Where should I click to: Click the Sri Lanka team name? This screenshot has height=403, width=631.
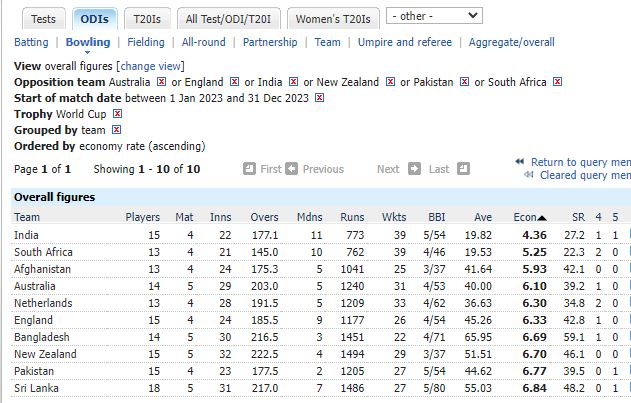(36, 388)
